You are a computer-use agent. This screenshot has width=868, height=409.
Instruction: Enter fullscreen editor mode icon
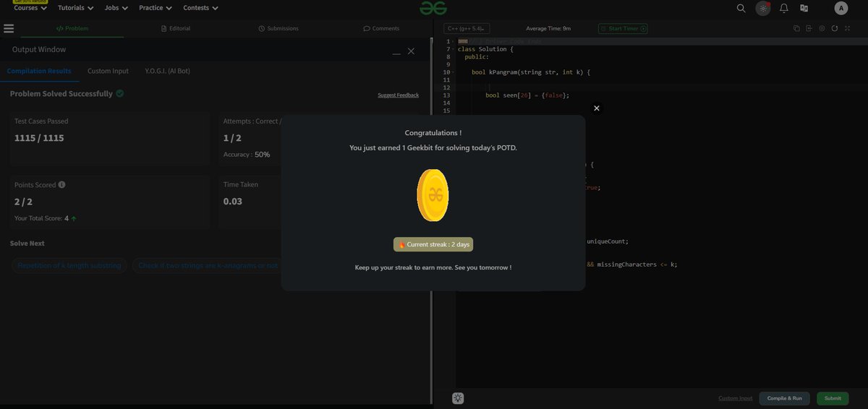[x=848, y=28]
